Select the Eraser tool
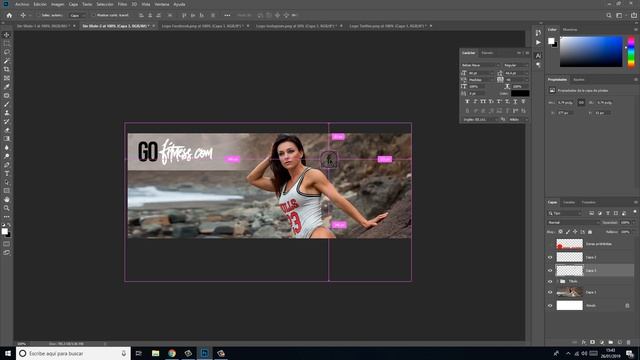This screenshot has height=360, width=640. (7, 130)
